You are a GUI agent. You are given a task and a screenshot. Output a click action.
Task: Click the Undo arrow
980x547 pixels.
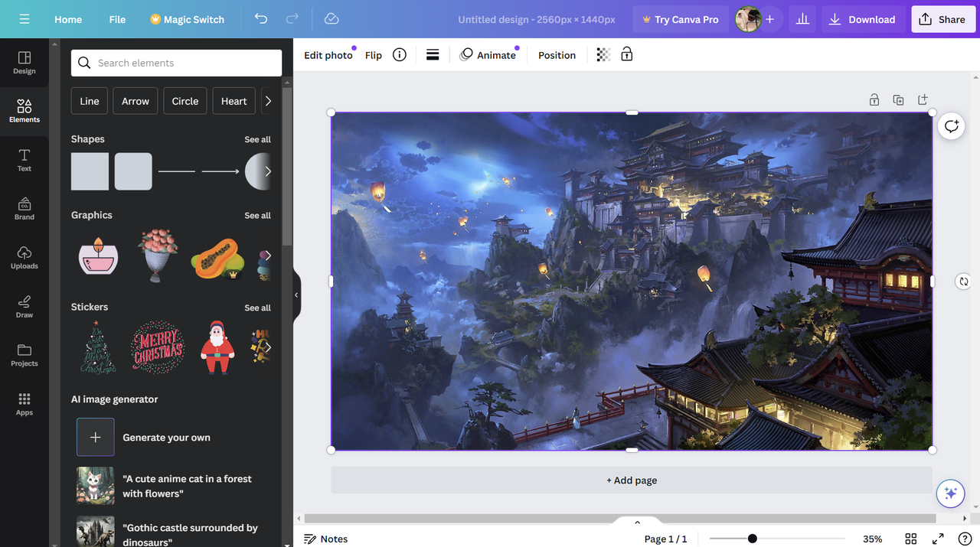pos(261,19)
